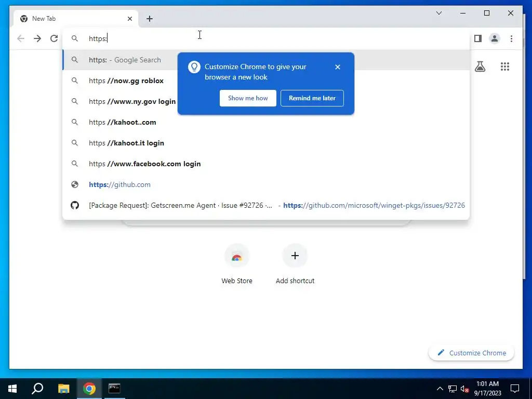Reload the page with the refresh icon

[54, 38]
